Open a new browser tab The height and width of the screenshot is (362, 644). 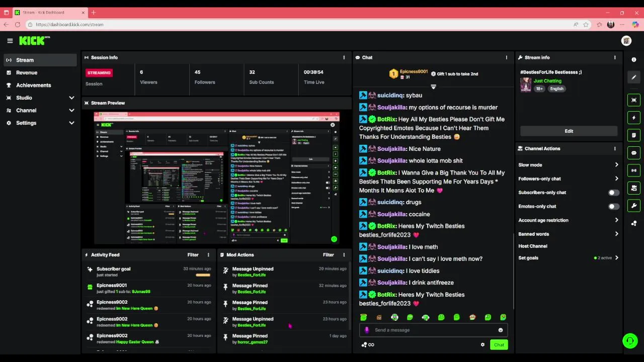[x=93, y=13]
